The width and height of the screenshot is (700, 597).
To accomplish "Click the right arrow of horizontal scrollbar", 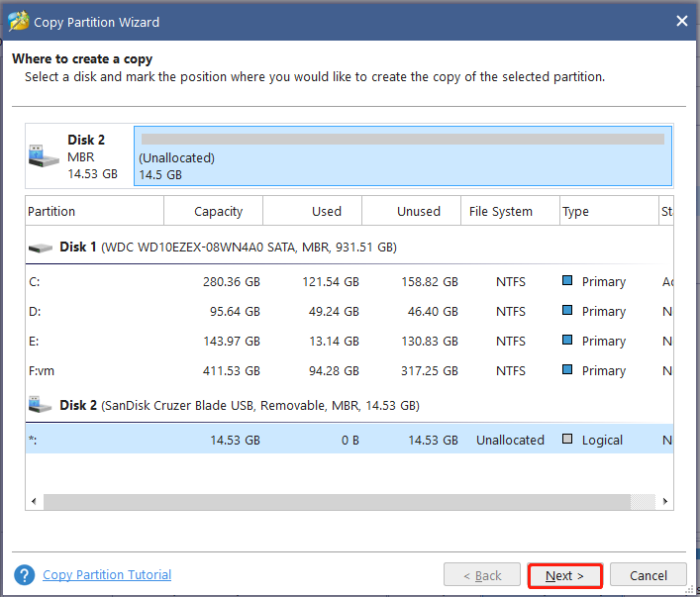I will [x=665, y=501].
